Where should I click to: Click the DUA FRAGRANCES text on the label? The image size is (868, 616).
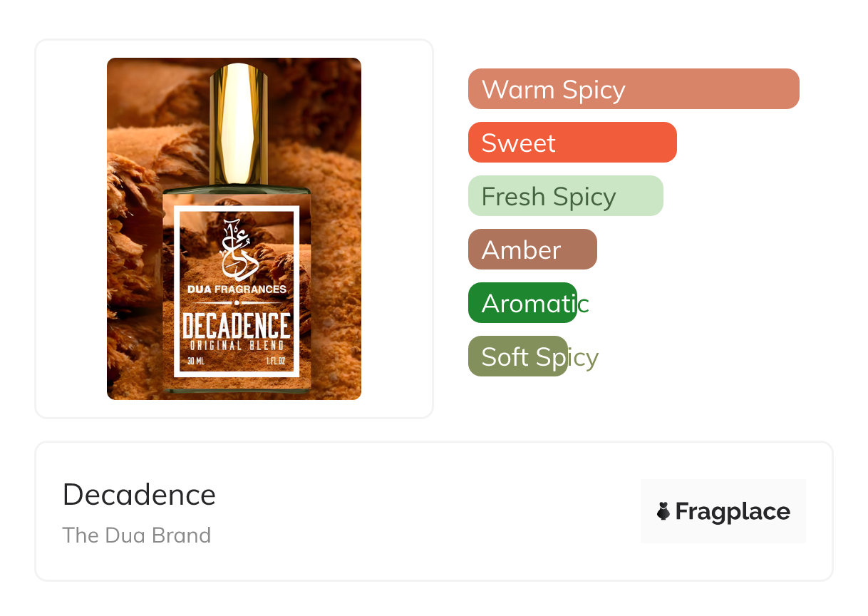click(x=236, y=289)
